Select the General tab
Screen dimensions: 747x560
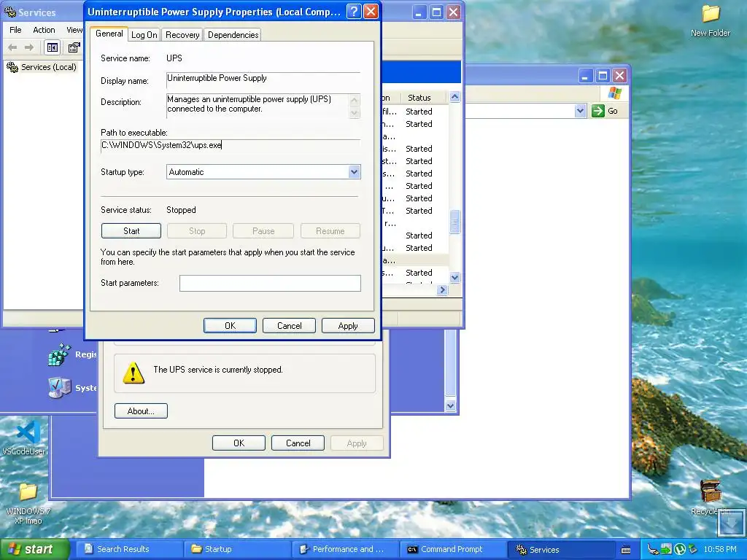tap(109, 34)
